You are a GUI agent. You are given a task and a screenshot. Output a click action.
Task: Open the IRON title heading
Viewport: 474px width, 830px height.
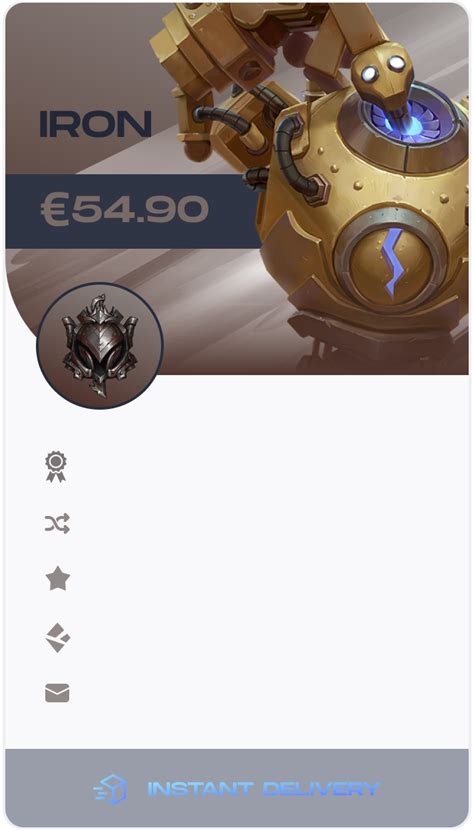coord(96,124)
